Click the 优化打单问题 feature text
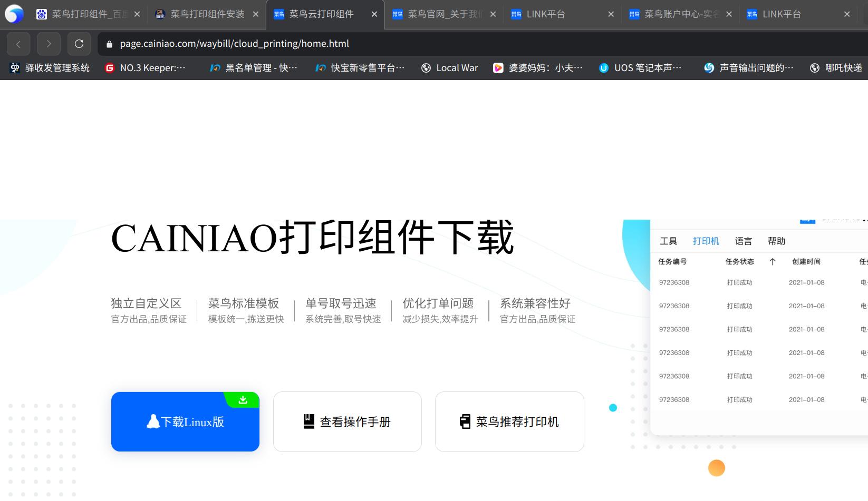This screenshot has height=501, width=868. pos(438,303)
